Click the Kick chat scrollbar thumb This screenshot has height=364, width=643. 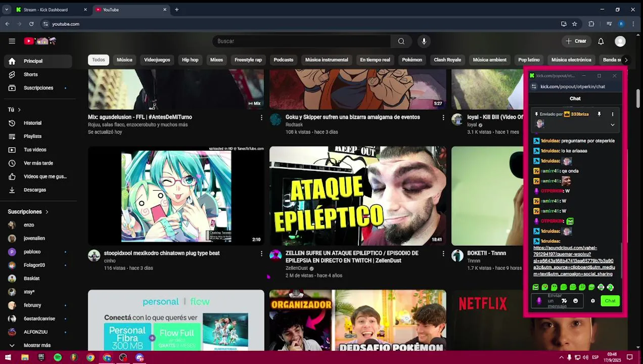pos(621,260)
